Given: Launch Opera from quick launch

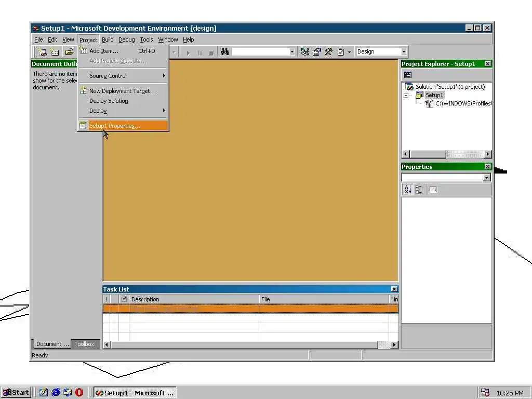Looking at the screenshot, I should [x=79, y=393].
